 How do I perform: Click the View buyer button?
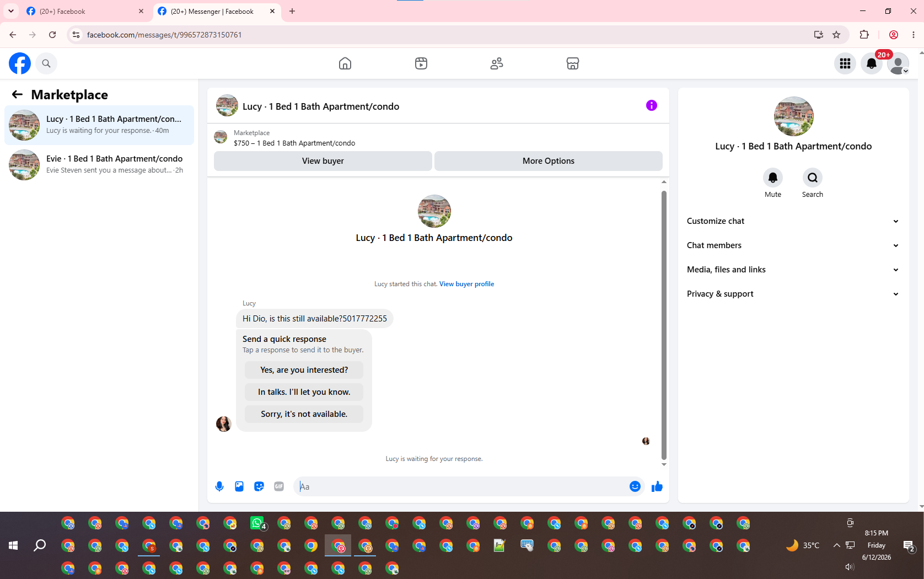coord(323,161)
